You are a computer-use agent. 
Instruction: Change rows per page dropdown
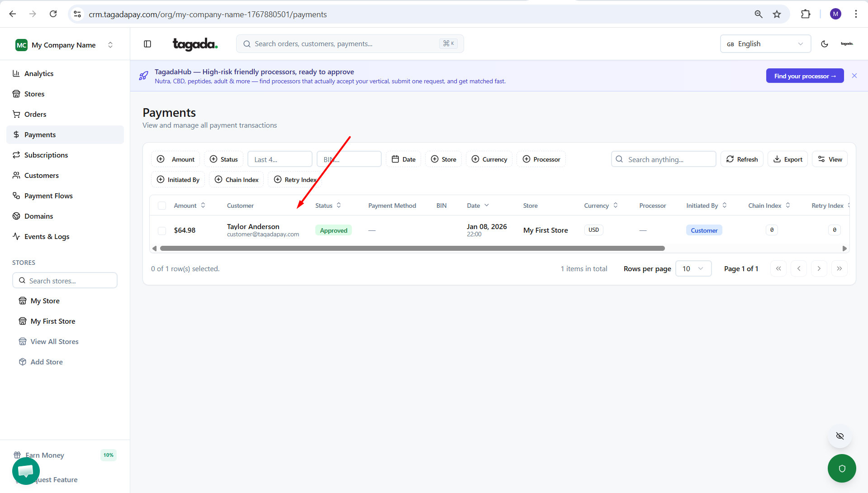[693, 268]
